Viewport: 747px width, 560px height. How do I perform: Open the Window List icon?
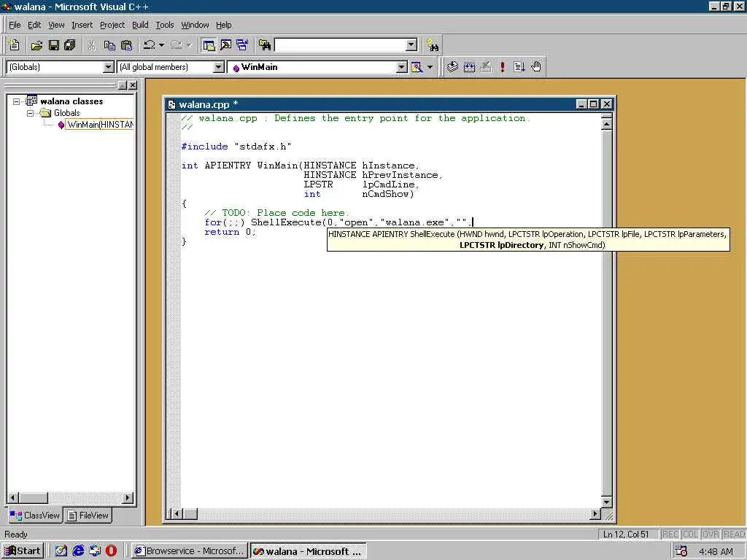(x=242, y=45)
